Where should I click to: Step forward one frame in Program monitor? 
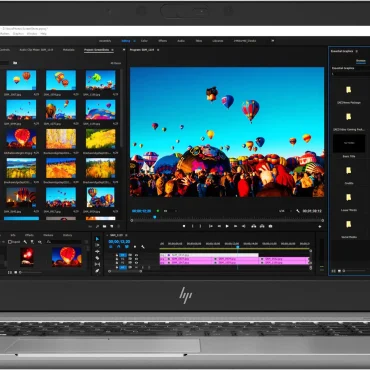[235, 226]
